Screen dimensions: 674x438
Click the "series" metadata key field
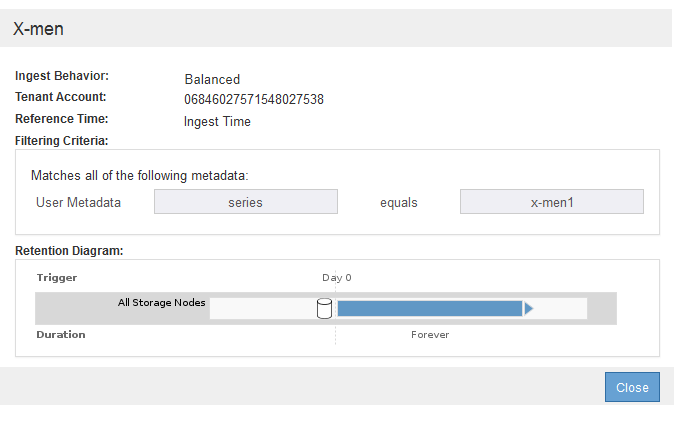tap(245, 202)
